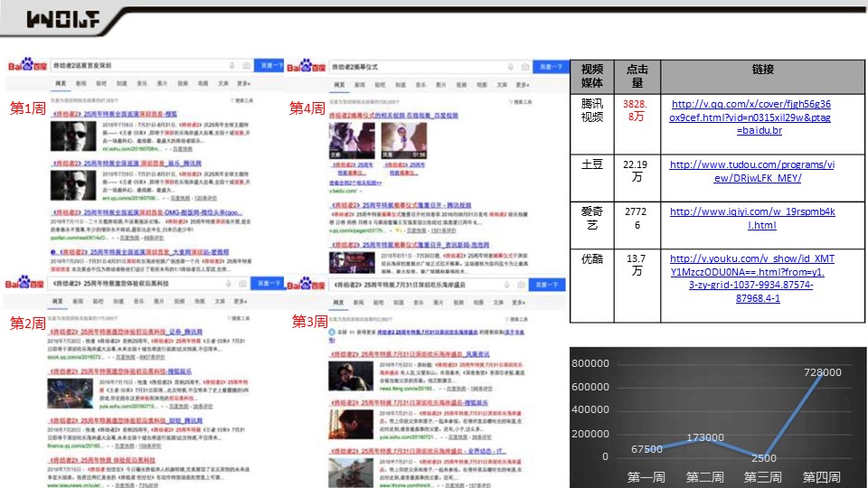Click the Baidu logo in the 第3周 panel
The image size is (868, 488).
click(x=307, y=285)
